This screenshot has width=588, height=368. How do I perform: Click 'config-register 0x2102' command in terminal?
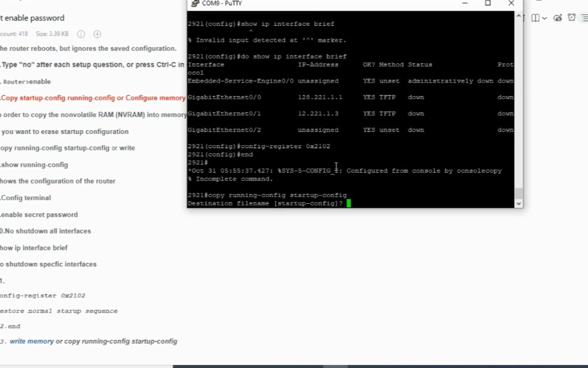[x=285, y=146]
